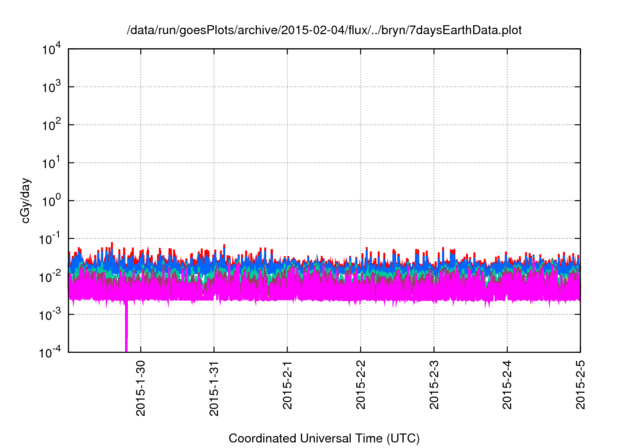Viewport: 640px width, 448px height.
Task: Click the 10^-4 y-axis tick label
Action: coord(50,352)
